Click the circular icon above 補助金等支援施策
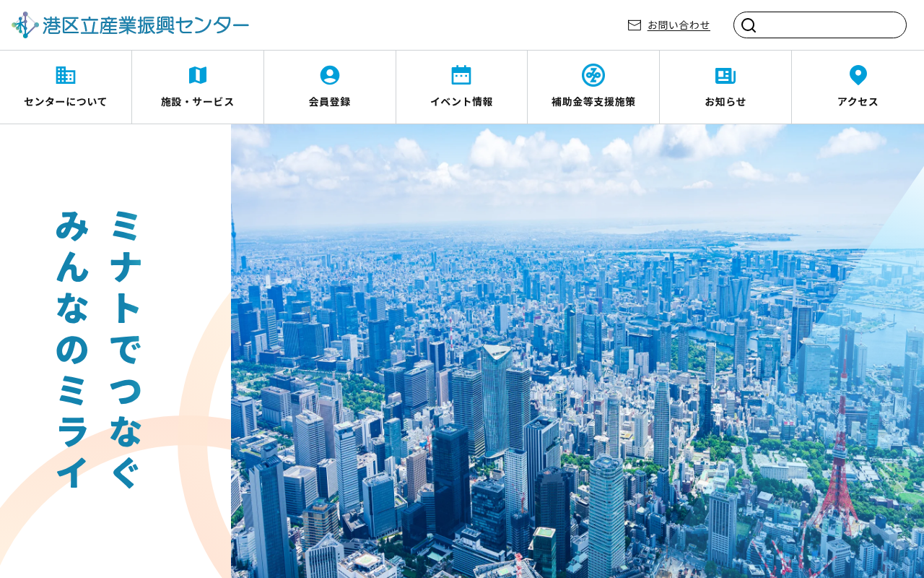 click(x=593, y=75)
